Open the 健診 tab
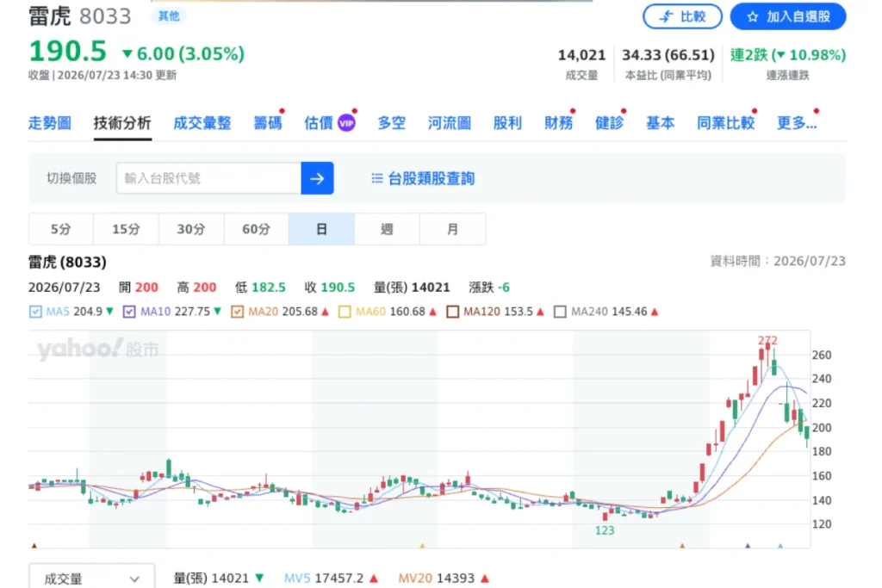This screenshot has width=882, height=588. click(x=609, y=122)
